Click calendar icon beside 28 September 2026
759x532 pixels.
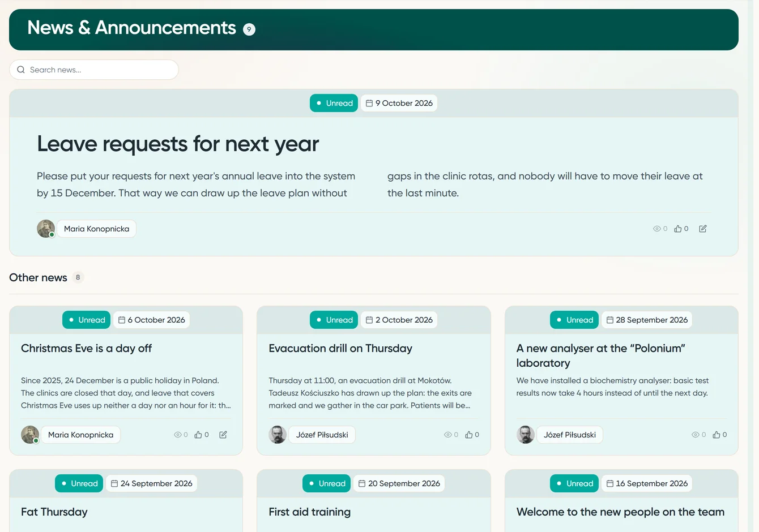[x=610, y=320]
